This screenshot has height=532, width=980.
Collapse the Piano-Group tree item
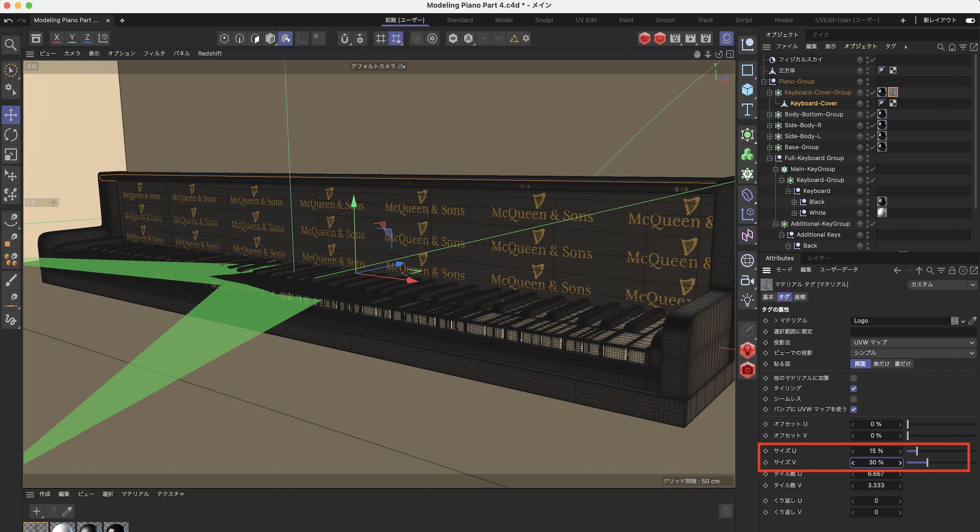(x=763, y=82)
